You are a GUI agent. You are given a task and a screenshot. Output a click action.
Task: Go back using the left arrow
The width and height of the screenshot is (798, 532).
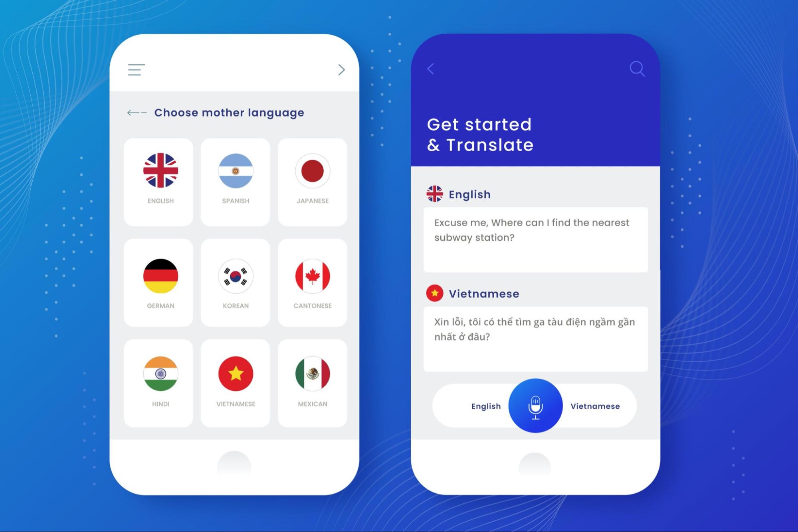pos(431,69)
